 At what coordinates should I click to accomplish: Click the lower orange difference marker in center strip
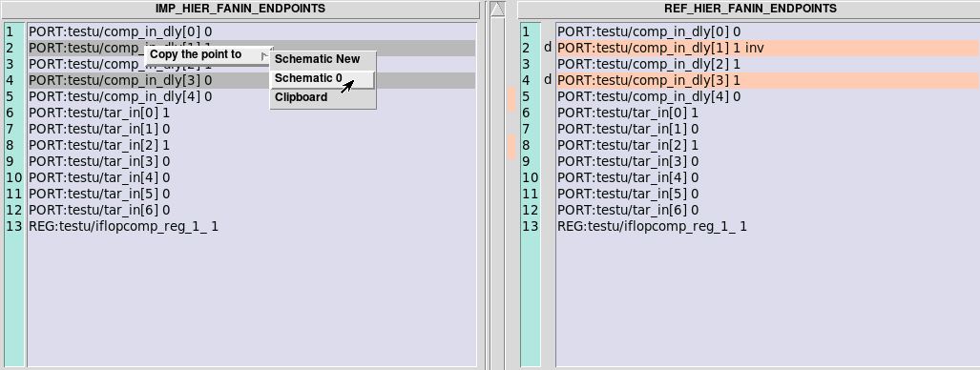511,148
